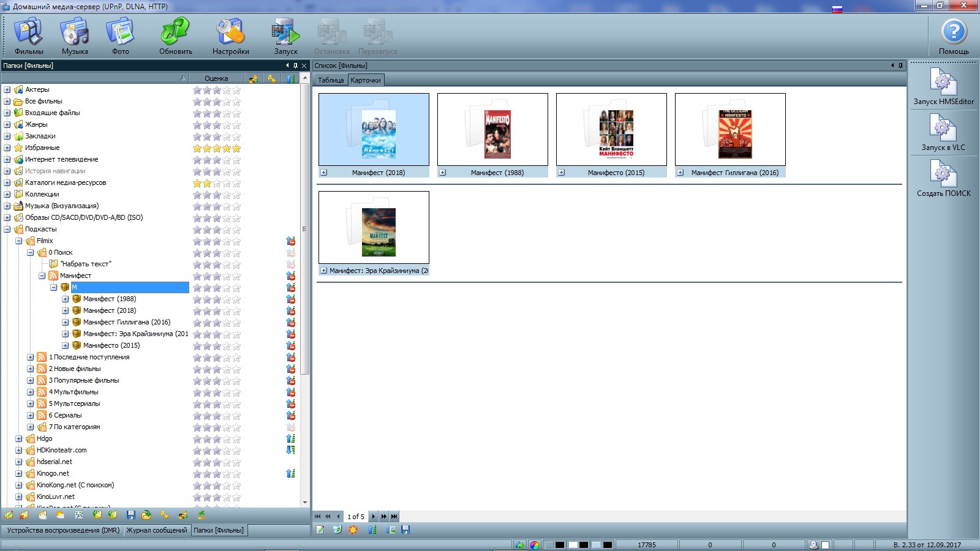980x551 pixels.
Task: Click the white checkbox in the status bar
Action: coord(826,545)
